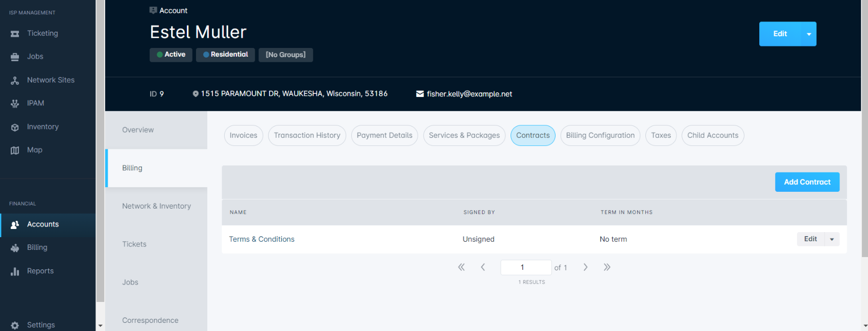Expand sidebar scroll-down arrow at bottom
The height and width of the screenshot is (331, 868).
(100, 325)
